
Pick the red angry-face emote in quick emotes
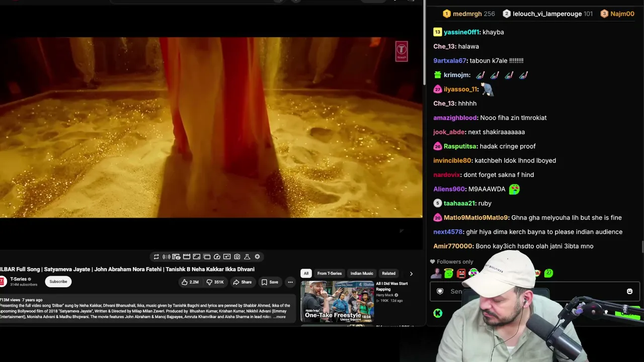pyautogui.click(x=461, y=274)
